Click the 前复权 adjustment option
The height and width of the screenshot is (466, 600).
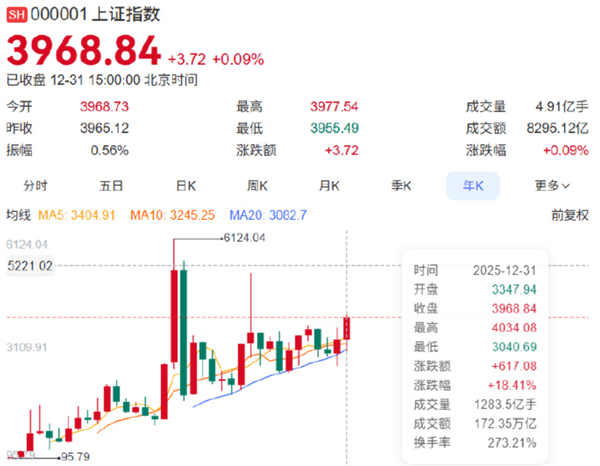[570, 215]
